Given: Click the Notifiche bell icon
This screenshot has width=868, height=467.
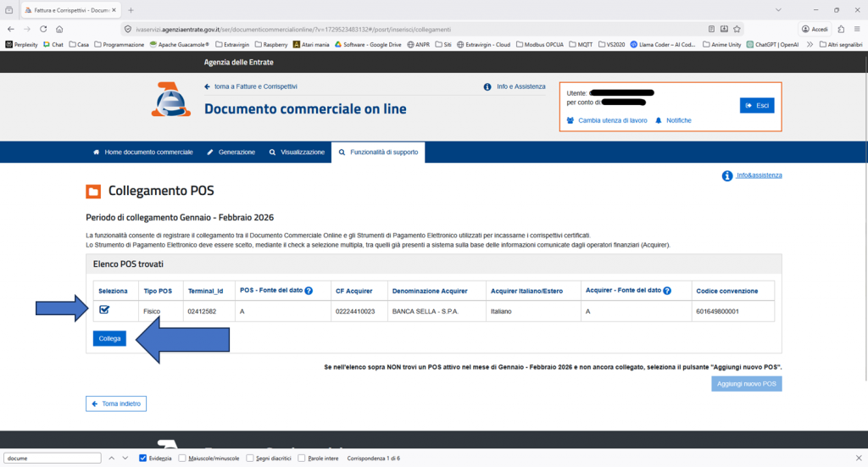Looking at the screenshot, I should coord(658,120).
